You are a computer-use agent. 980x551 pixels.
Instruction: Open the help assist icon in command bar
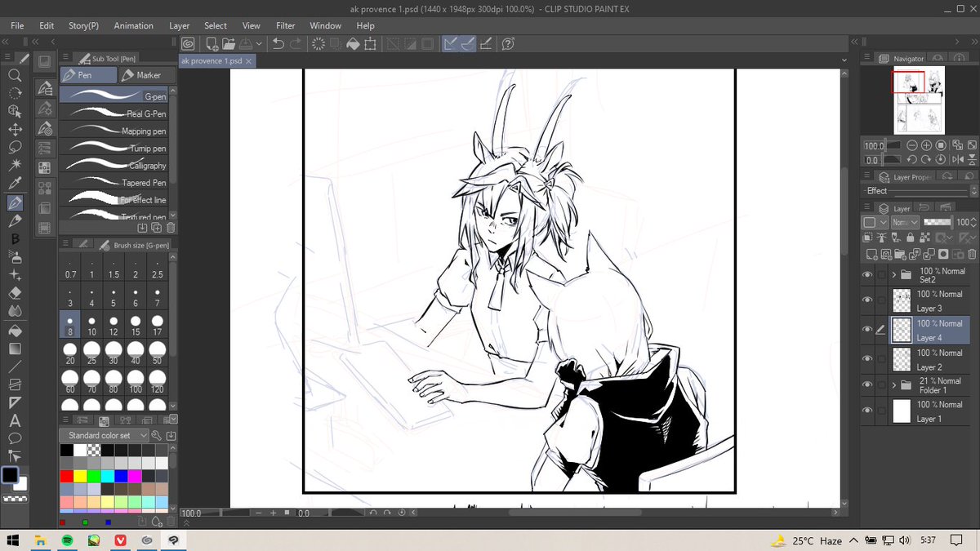tap(508, 44)
